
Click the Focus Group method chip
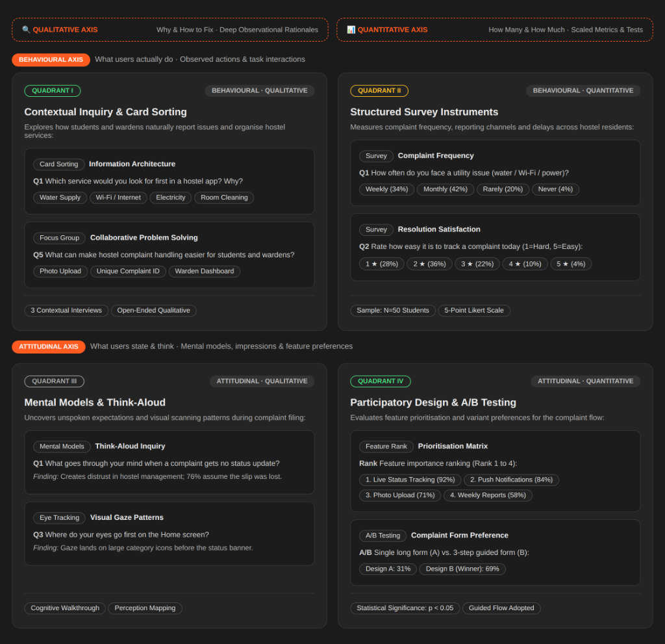point(59,238)
